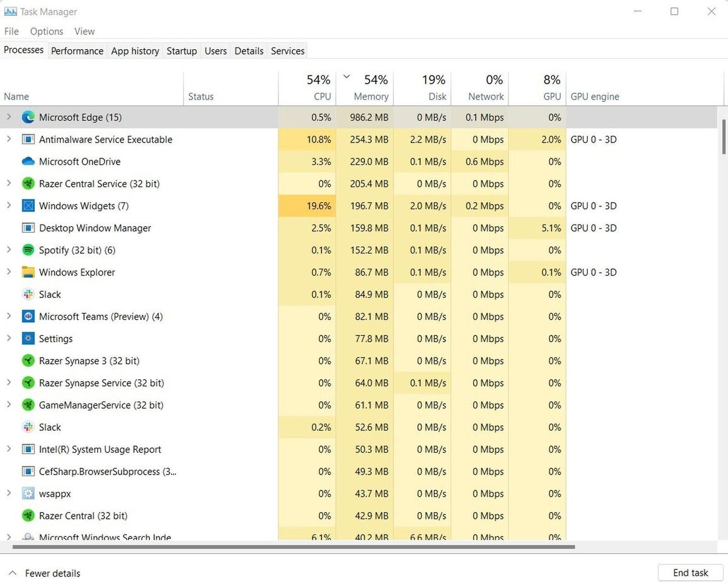Viewport: 728px width, 588px height.
Task: Click the Razer Synapse Service icon
Action: [28, 383]
